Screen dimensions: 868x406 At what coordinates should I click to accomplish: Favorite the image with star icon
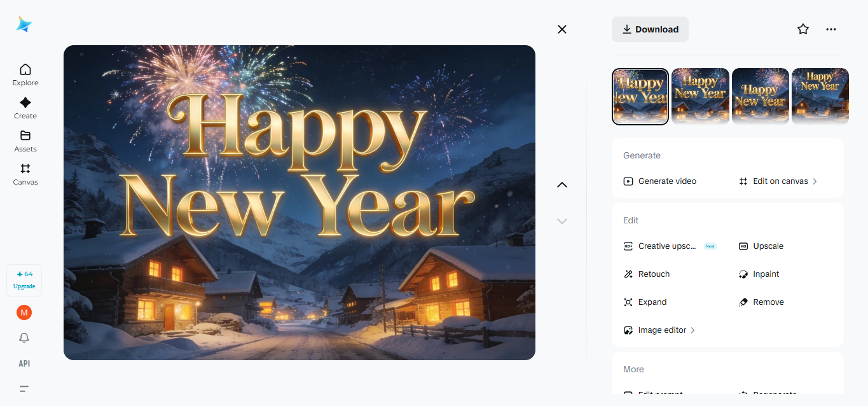(803, 29)
